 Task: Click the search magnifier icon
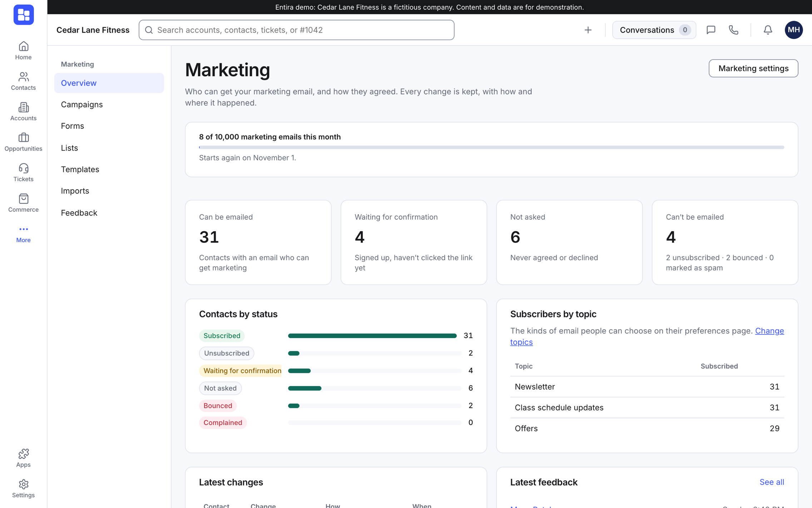(x=149, y=30)
